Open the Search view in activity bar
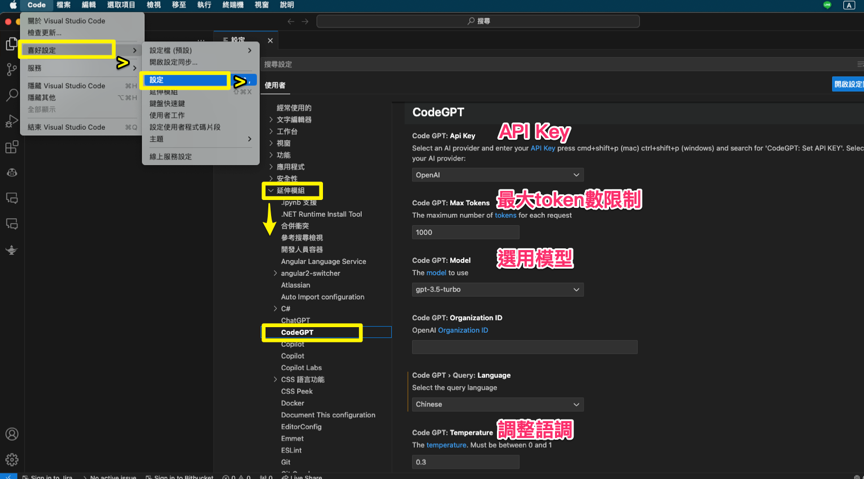The height and width of the screenshot is (479, 864). click(12, 95)
